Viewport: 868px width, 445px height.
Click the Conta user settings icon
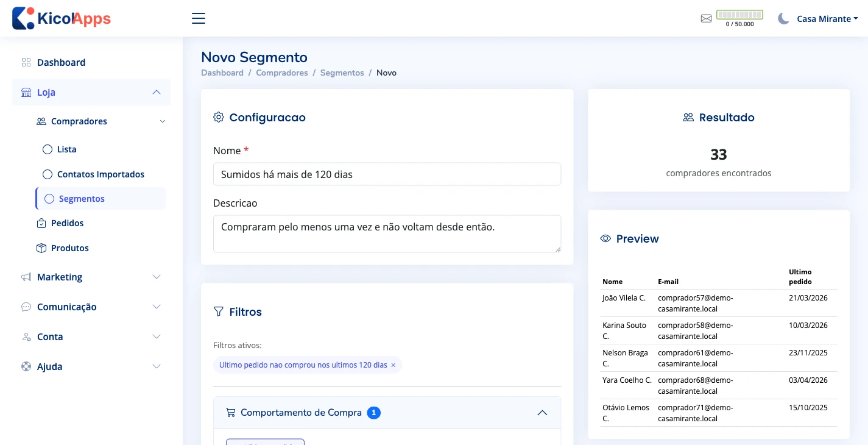pyautogui.click(x=26, y=336)
